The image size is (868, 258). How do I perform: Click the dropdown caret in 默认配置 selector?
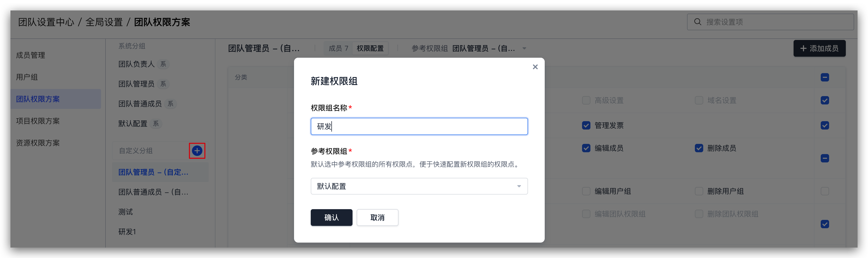click(519, 186)
